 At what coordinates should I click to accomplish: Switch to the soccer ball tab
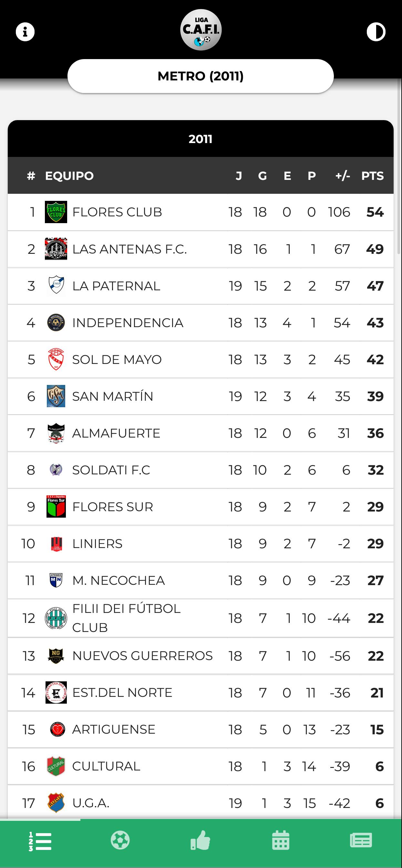(120, 840)
